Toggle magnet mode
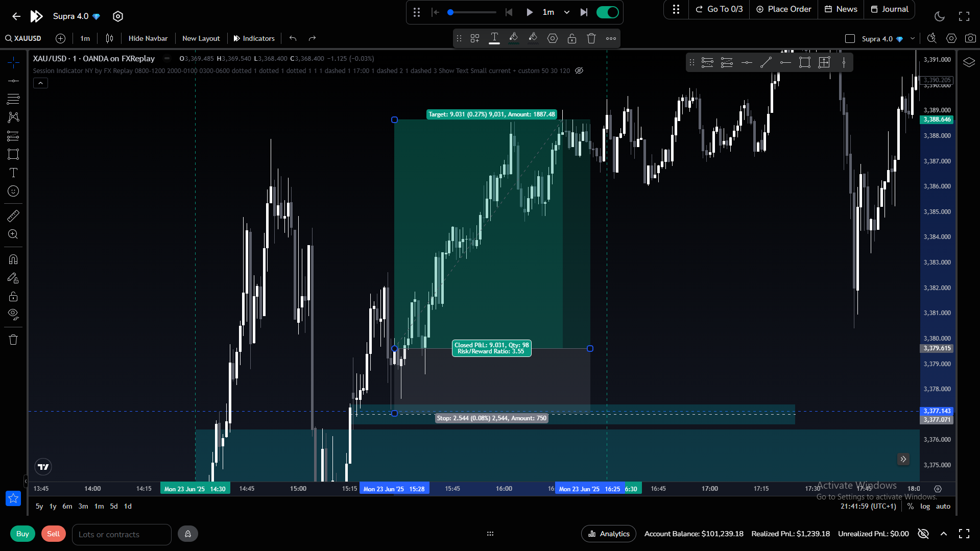Viewport: 980px width, 551px height. tap(13, 259)
